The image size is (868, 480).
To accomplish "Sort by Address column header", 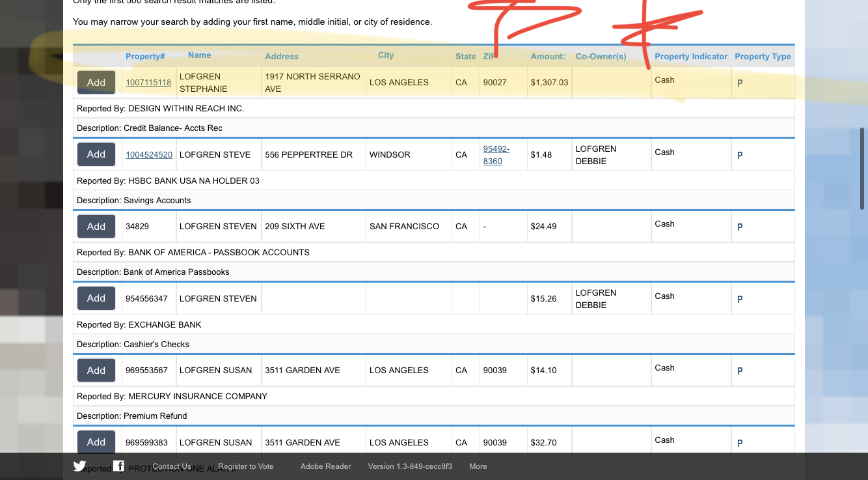I will coord(282,57).
